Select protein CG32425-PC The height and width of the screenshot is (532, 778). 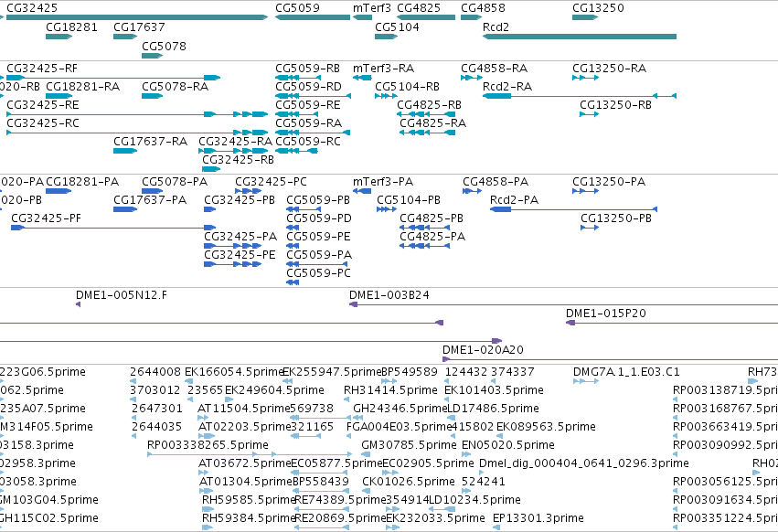(x=248, y=191)
